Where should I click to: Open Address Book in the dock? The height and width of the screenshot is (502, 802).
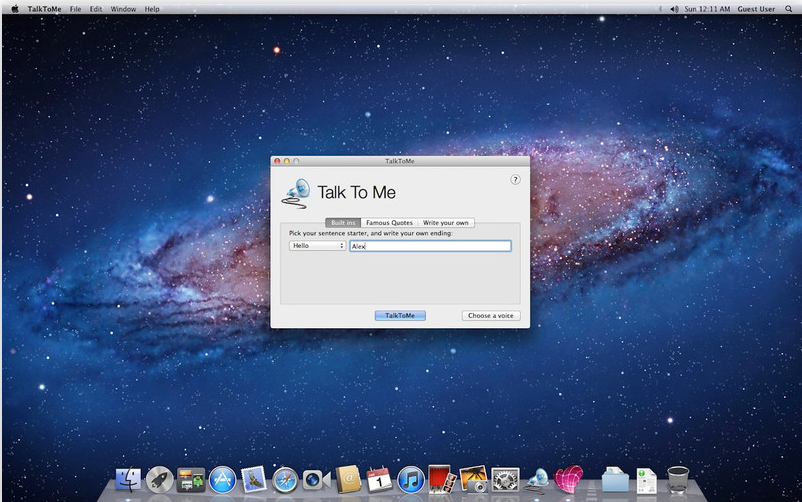[x=348, y=480]
